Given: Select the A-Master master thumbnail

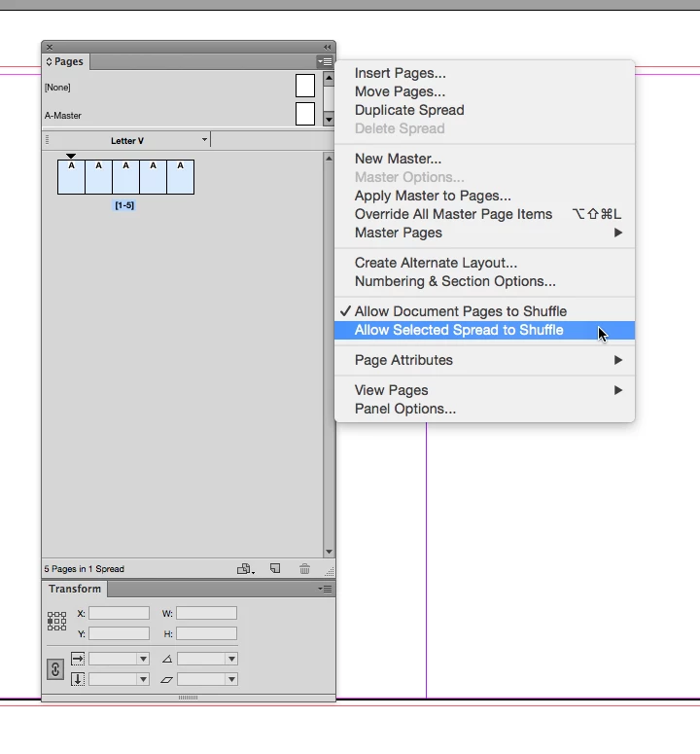Looking at the screenshot, I should click(x=305, y=114).
